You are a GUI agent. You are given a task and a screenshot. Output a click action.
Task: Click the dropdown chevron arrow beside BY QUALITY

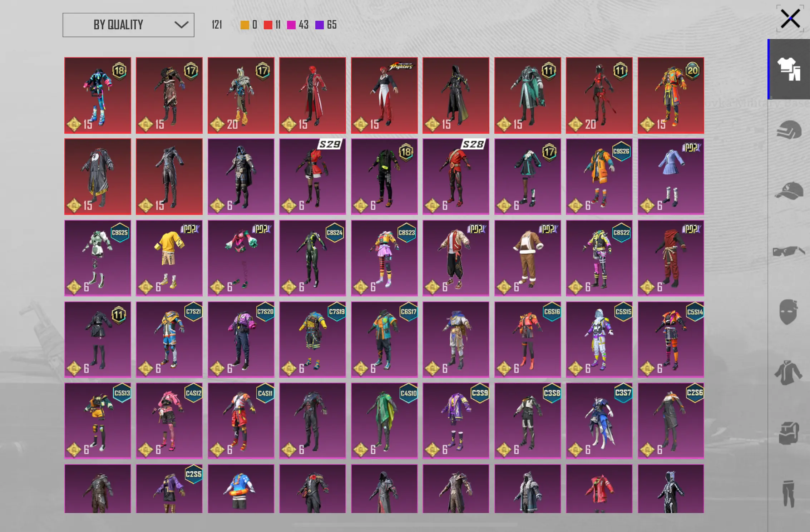click(181, 25)
